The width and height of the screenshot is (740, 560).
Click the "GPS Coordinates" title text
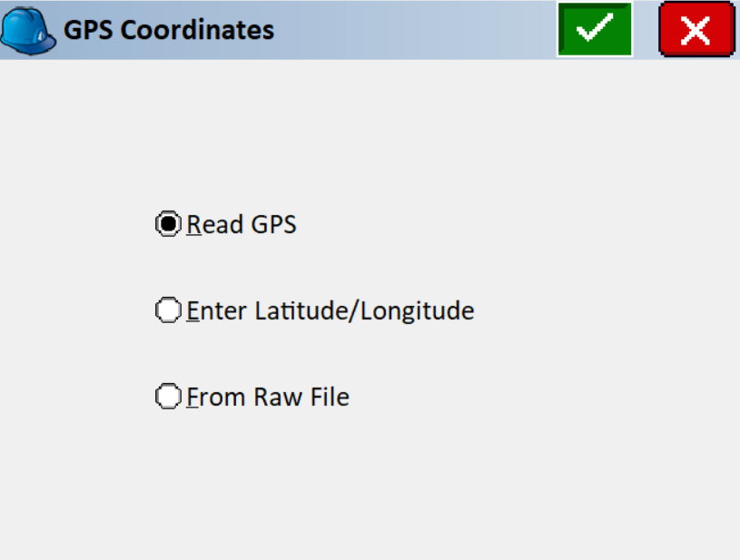point(169,30)
